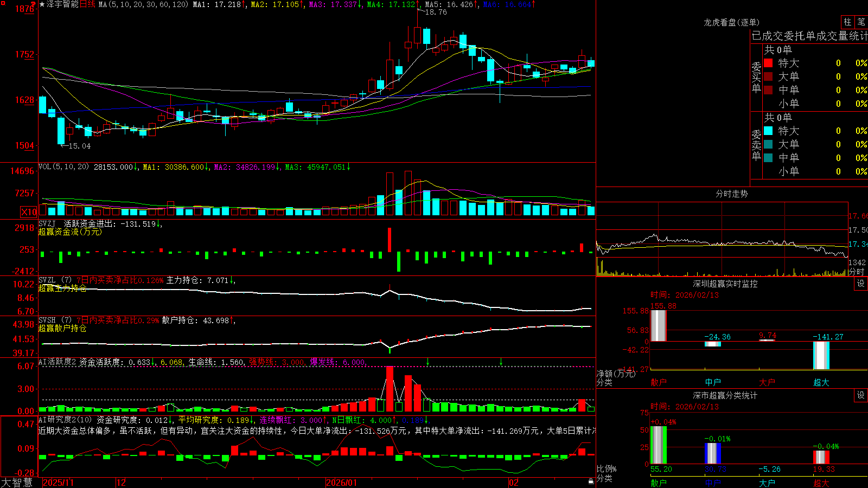
Task: Click the 15.04 low price marker
Action: (79, 146)
